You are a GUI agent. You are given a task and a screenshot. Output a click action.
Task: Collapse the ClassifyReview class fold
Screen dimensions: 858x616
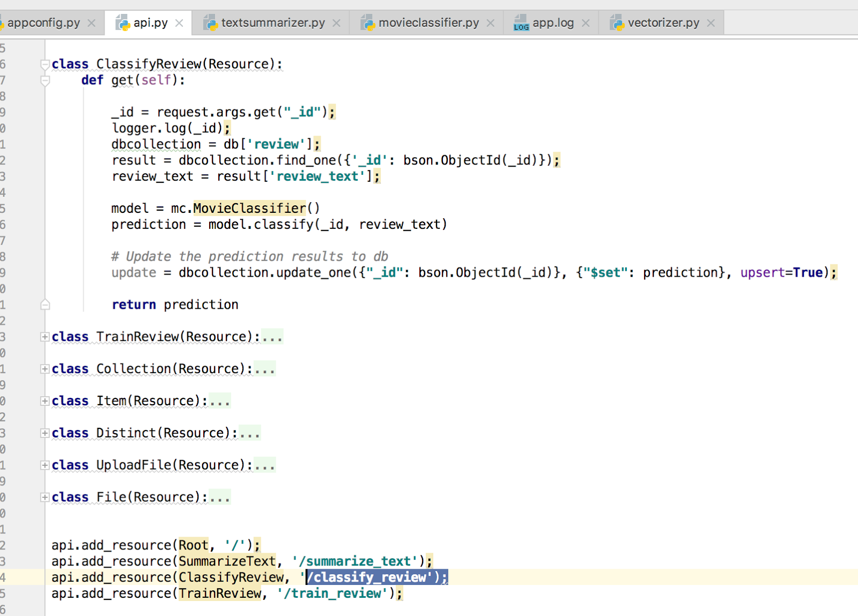pos(45,64)
